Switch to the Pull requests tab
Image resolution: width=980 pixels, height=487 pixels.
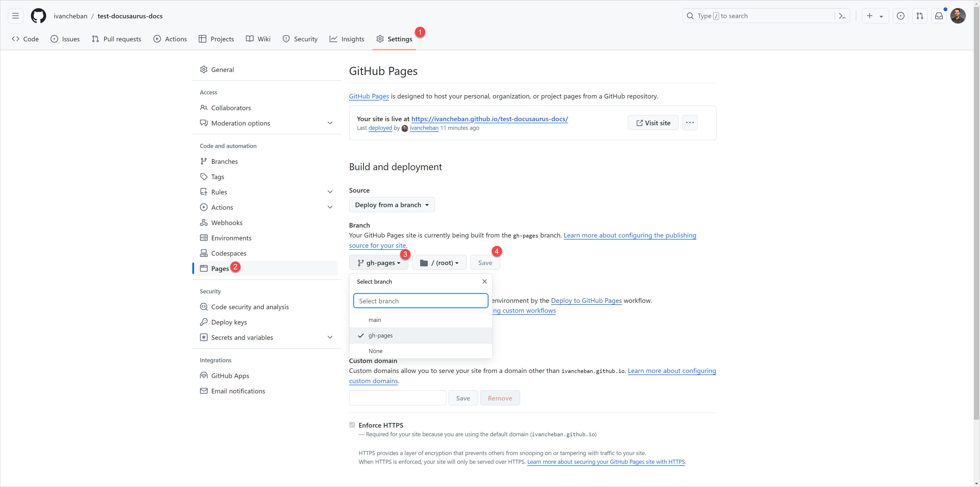(x=116, y=39)
